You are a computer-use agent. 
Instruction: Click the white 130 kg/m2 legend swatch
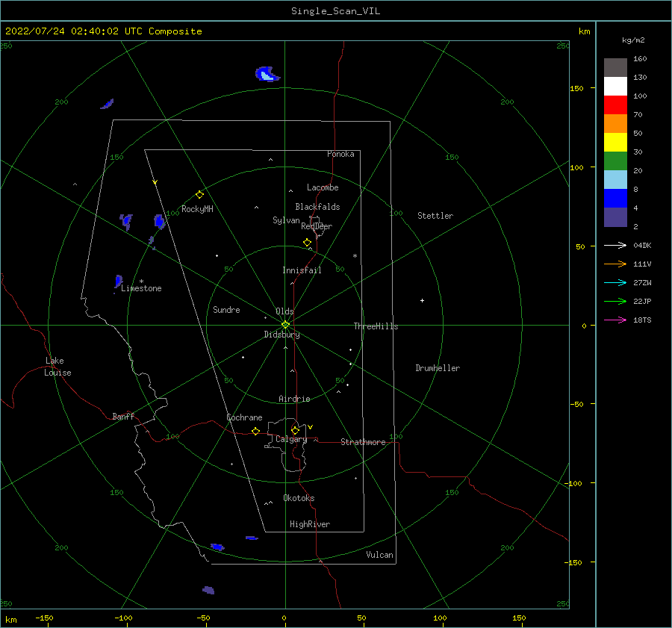pyautogui.click(x=615, y=87)
